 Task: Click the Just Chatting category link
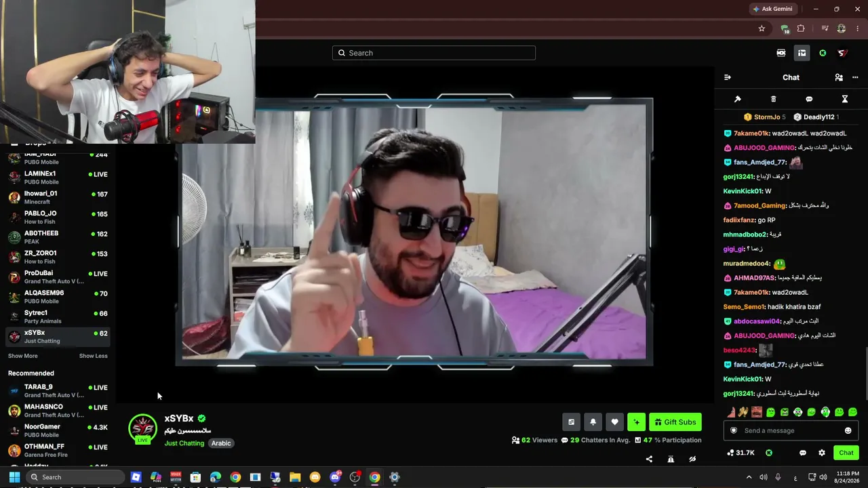click(x=184, y=443)
